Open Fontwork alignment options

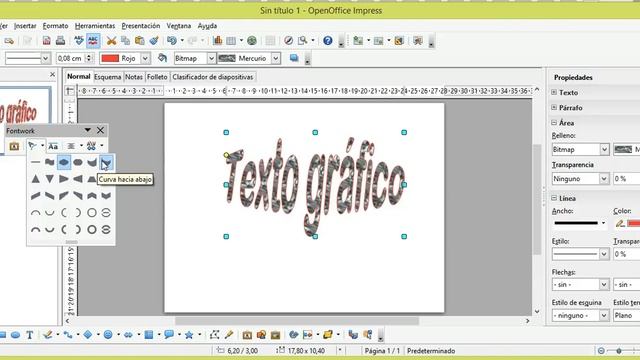point(71,146)
